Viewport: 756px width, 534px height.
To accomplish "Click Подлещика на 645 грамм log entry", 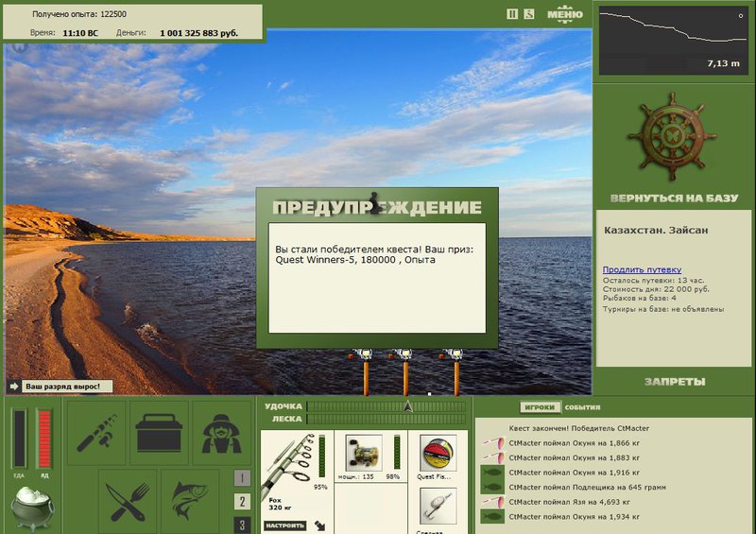I will [587, 487].
